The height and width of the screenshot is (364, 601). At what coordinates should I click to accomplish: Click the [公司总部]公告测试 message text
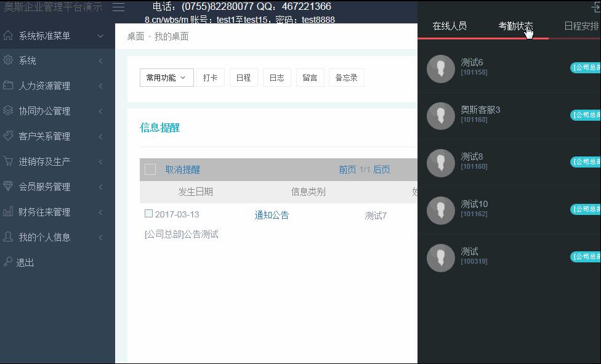(181, 234)
